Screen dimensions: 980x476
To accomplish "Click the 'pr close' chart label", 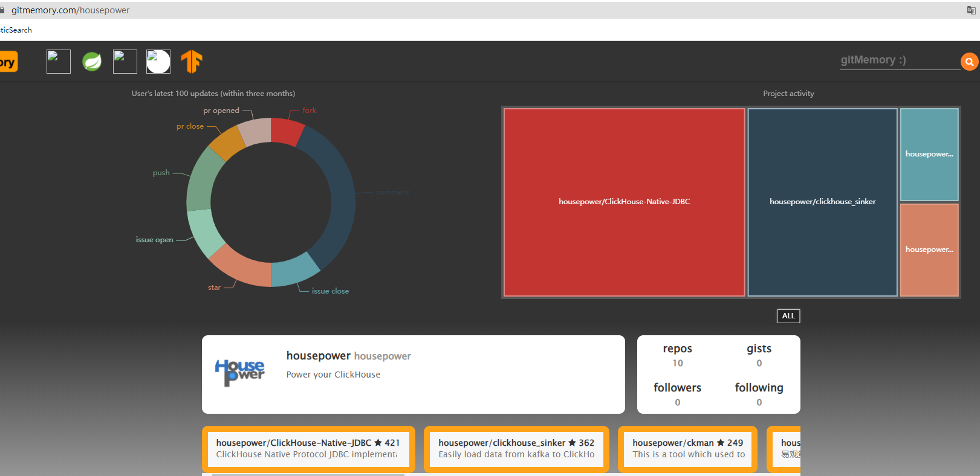I will (190, 126).
